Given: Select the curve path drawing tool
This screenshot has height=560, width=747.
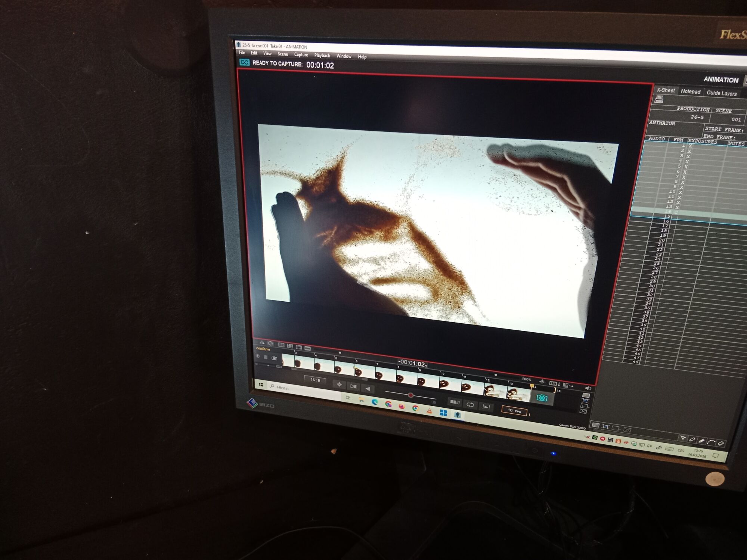Looking at the screenshot, I should click(x=711, y=442).
